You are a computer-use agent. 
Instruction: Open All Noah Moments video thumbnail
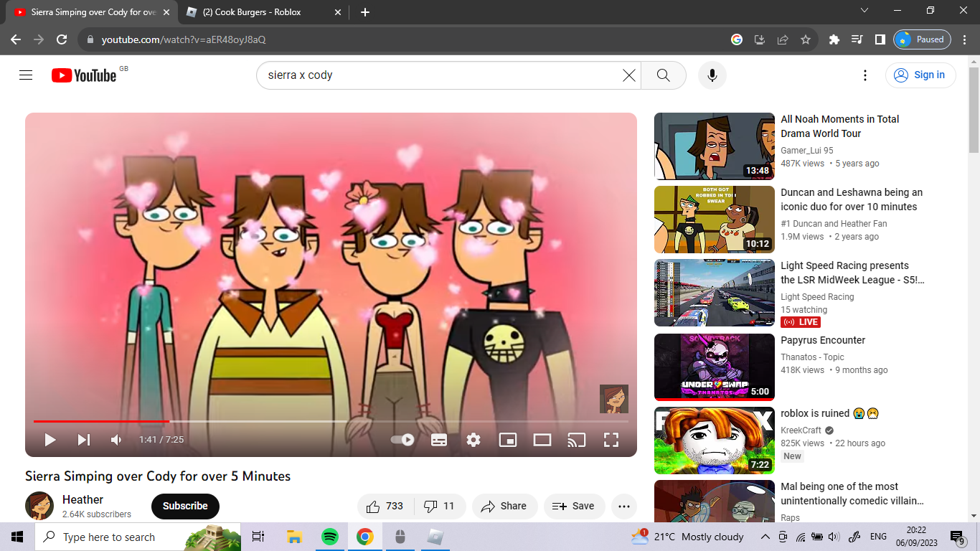tap(715, 146)
